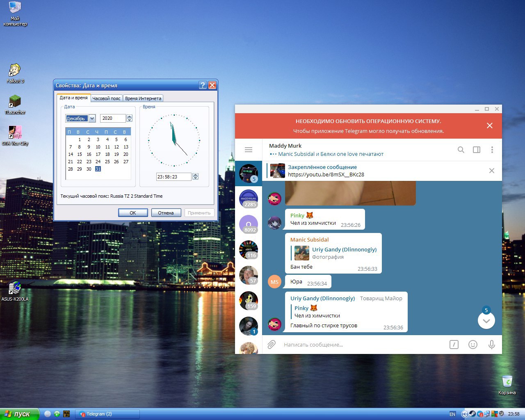Click EN language indicator
Screen dimensions: 525x420
coord(452,414)
